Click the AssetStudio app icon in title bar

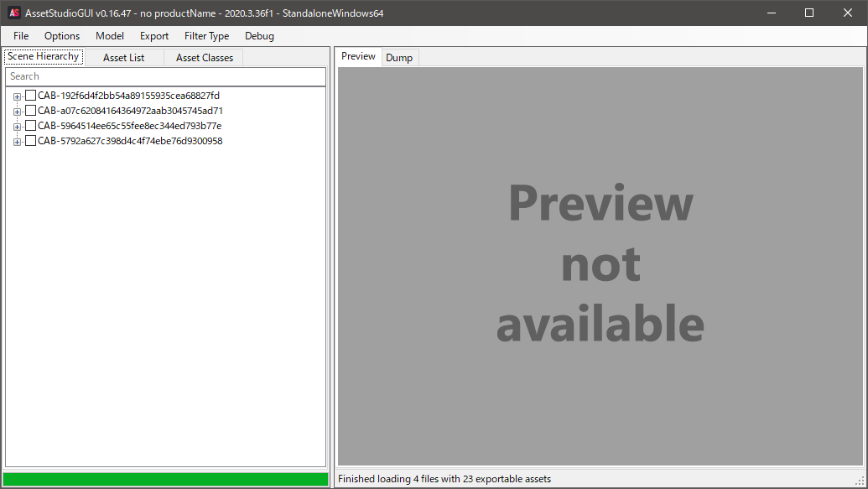click(14, 13)
